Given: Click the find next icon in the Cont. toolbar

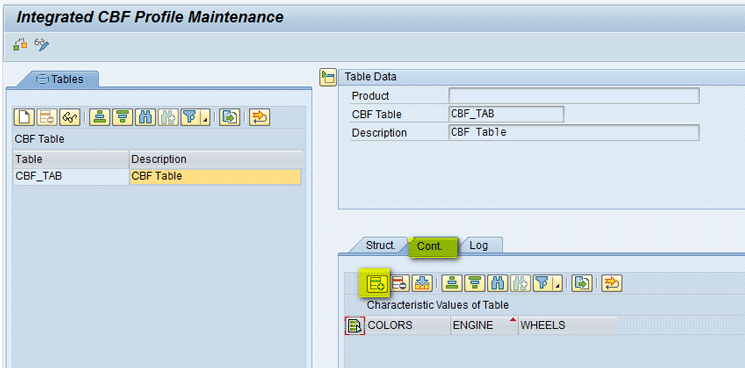Looking at the screenshot, I should click(x=520, y=283).
